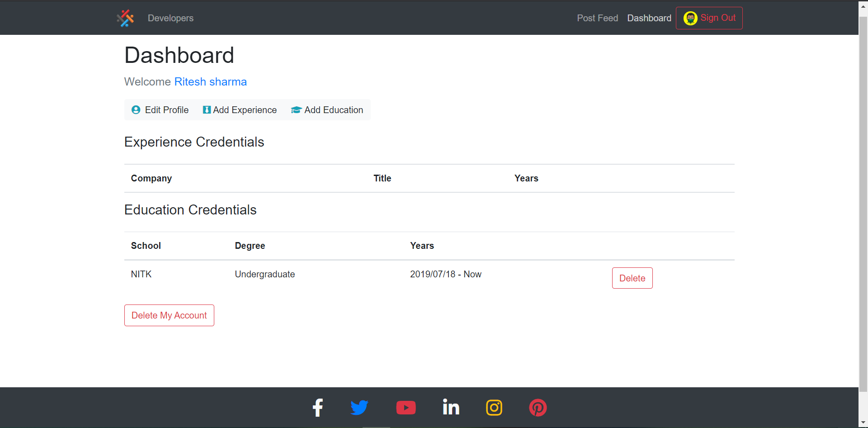The image size is (868, 428).
Task: Click the briefcase icon beside Add Experience
Action: (x=206, y=109)
